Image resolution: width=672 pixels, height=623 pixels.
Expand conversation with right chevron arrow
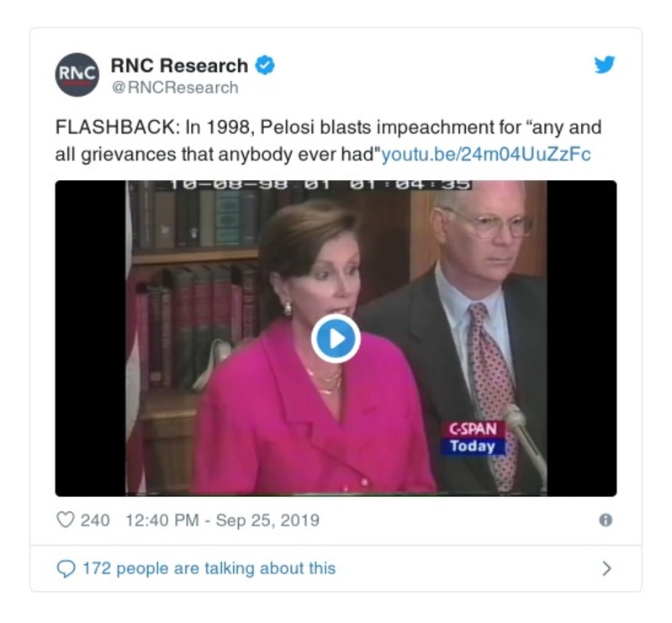[606, 568]
